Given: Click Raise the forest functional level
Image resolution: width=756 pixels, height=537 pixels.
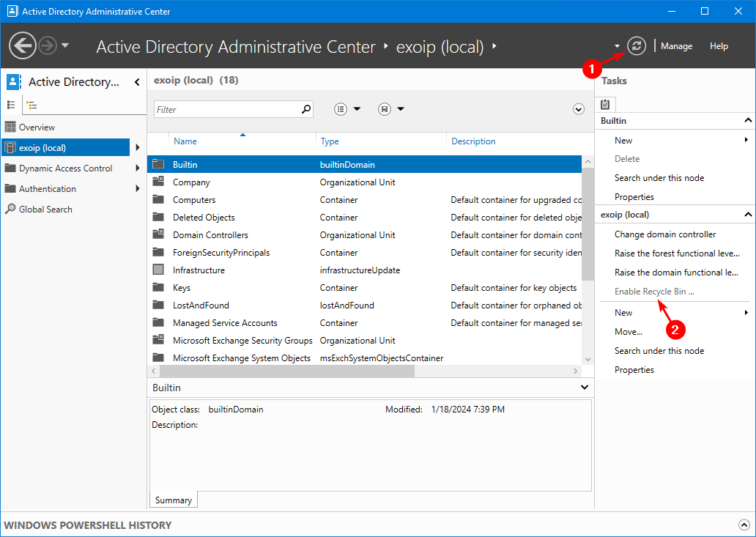Looking at the screenshot, I should coord(676,253).
